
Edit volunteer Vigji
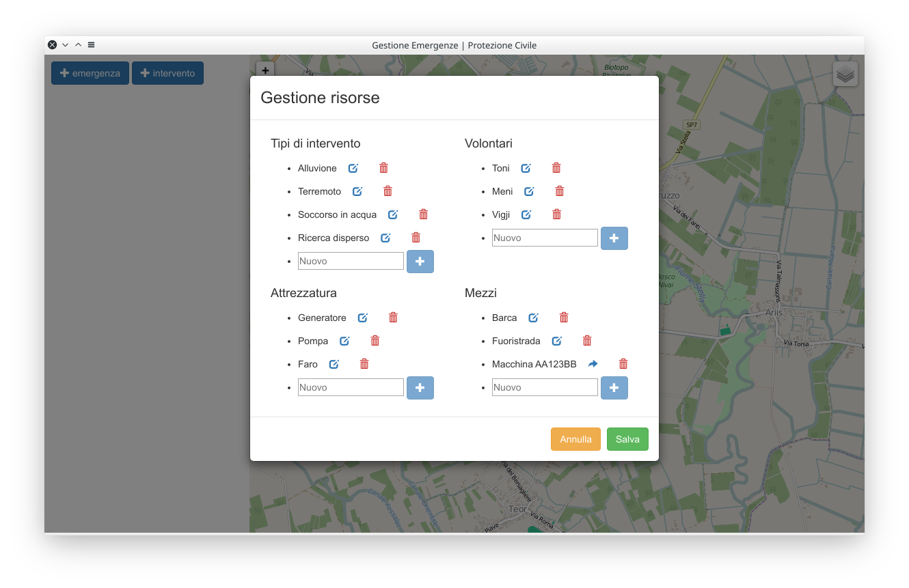[526, 214]
